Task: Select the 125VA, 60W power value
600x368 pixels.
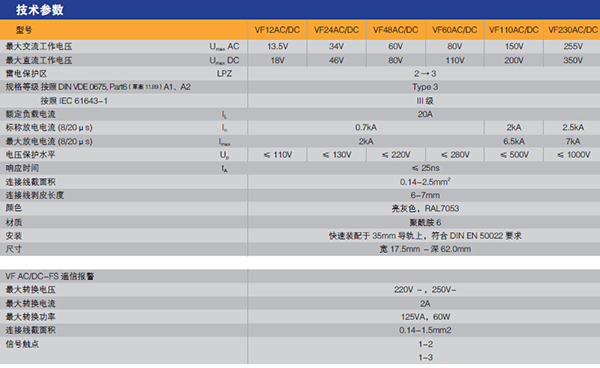Action: pyautogui.click(x=424, y=317)
